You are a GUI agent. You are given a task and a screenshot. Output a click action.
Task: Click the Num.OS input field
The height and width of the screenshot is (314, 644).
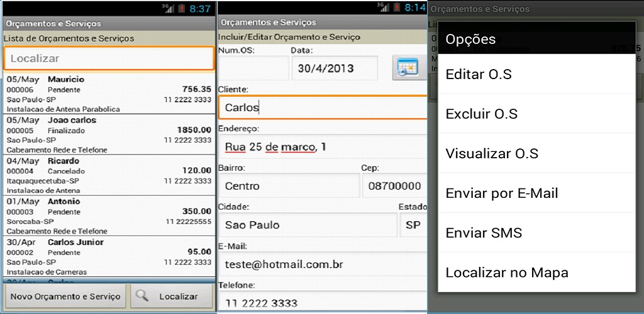coord(254,68)
